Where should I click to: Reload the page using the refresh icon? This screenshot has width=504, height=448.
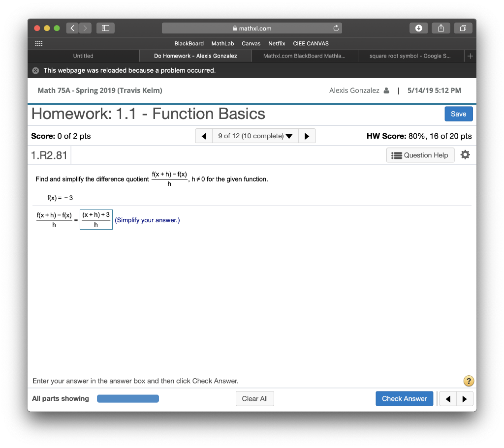[x=336, y=28]
